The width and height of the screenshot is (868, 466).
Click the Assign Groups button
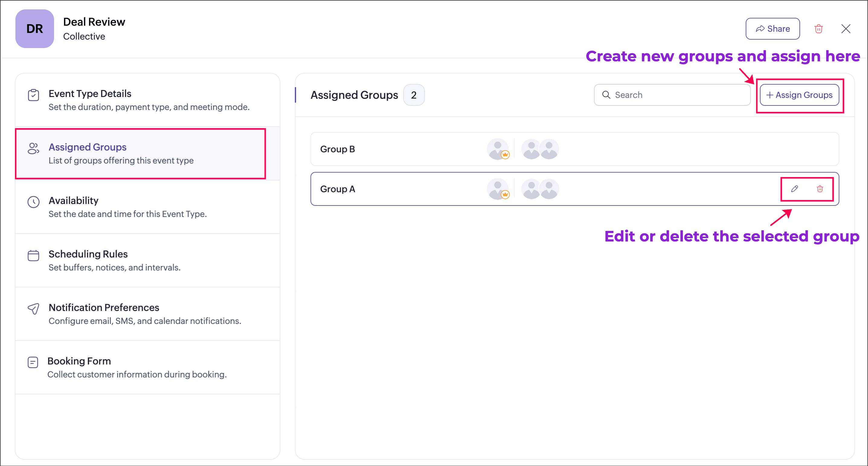point(799,95)
